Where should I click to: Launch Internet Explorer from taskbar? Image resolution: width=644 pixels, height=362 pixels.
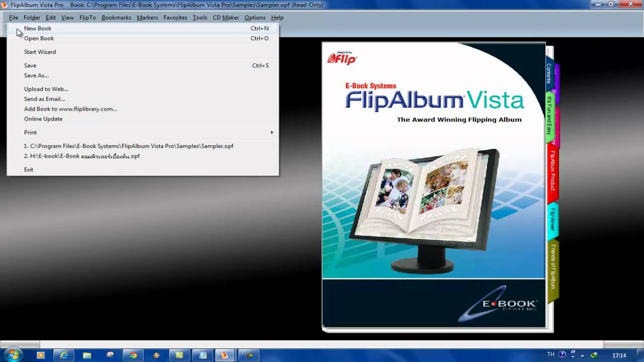[x=64, y=355]
